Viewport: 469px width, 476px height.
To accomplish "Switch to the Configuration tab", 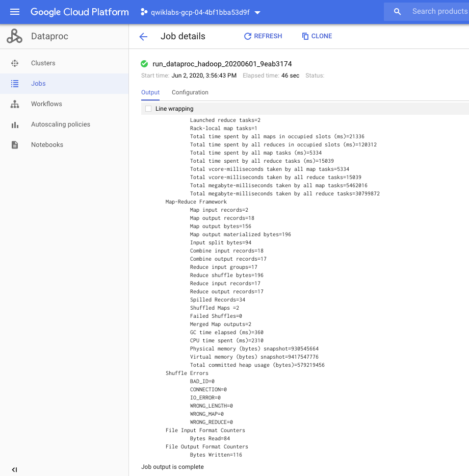I will pos(190,92).
